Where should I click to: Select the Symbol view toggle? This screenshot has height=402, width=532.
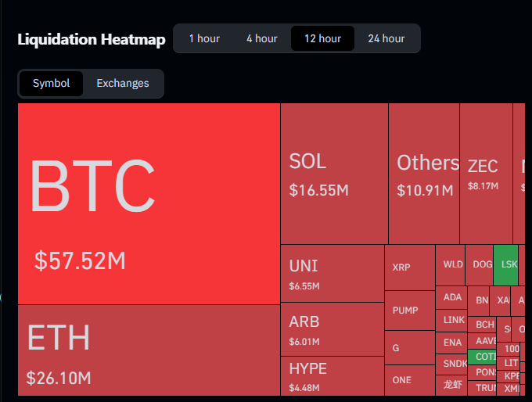click(x=51, y=83)
